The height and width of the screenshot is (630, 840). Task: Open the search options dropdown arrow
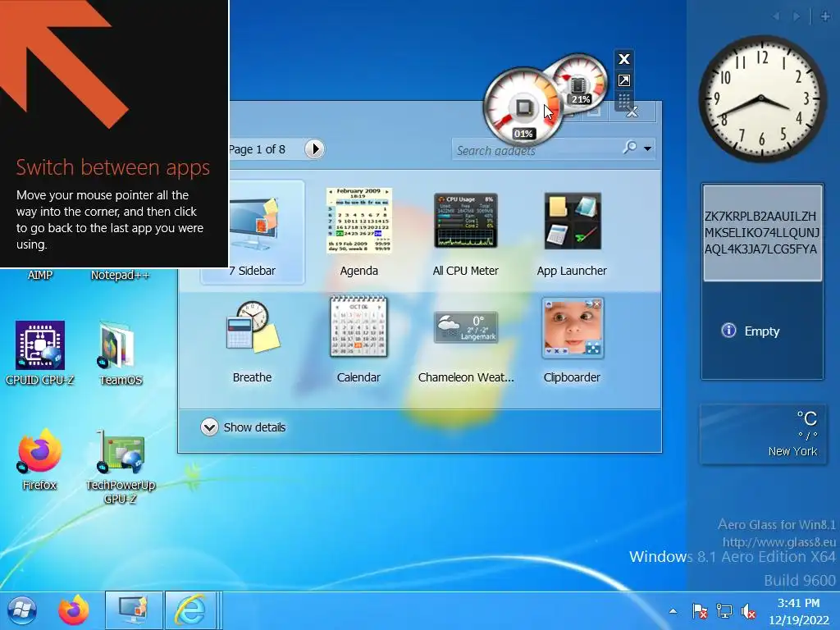pyautogui.click(x=648, y=148)
